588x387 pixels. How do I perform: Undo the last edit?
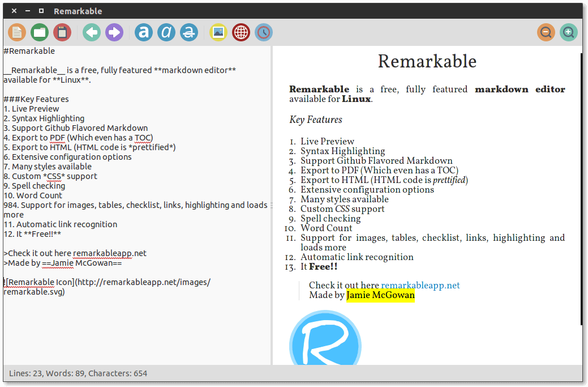pyautogui.click(x=91, y=32)
